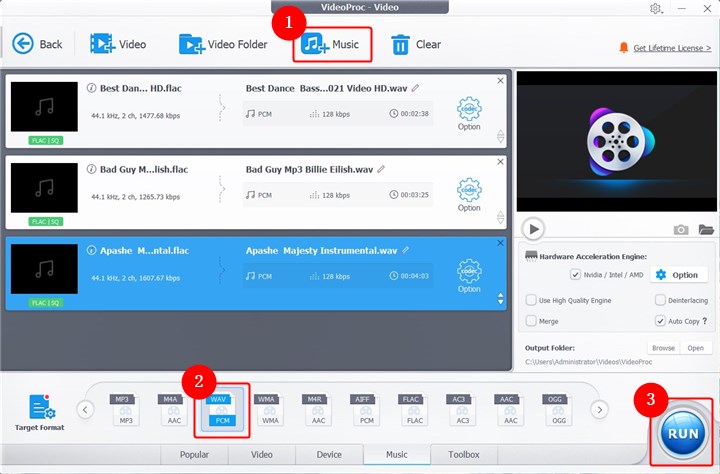Choose AC3 target format
Screen dimensions: 720x474
pos(462,409)
